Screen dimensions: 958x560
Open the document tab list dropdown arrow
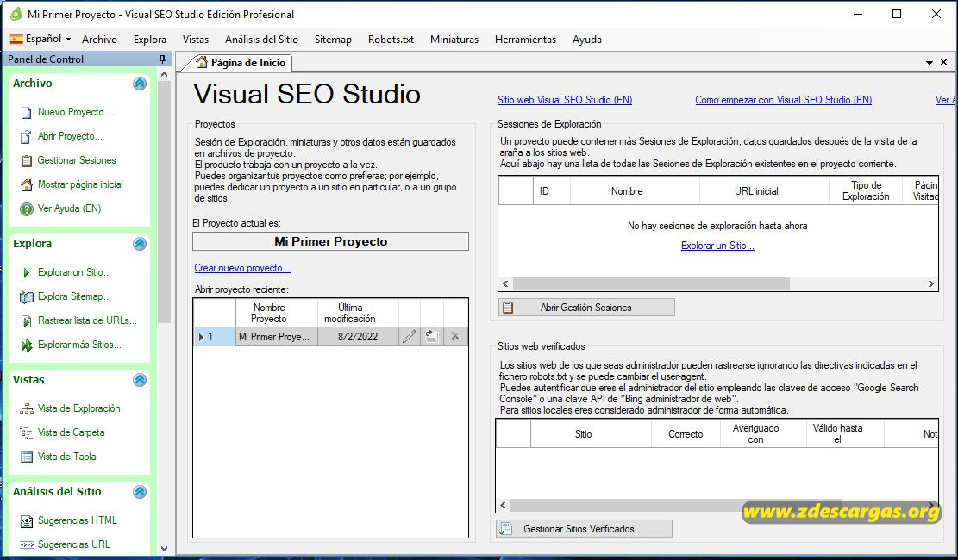click(x=930, y=62)
